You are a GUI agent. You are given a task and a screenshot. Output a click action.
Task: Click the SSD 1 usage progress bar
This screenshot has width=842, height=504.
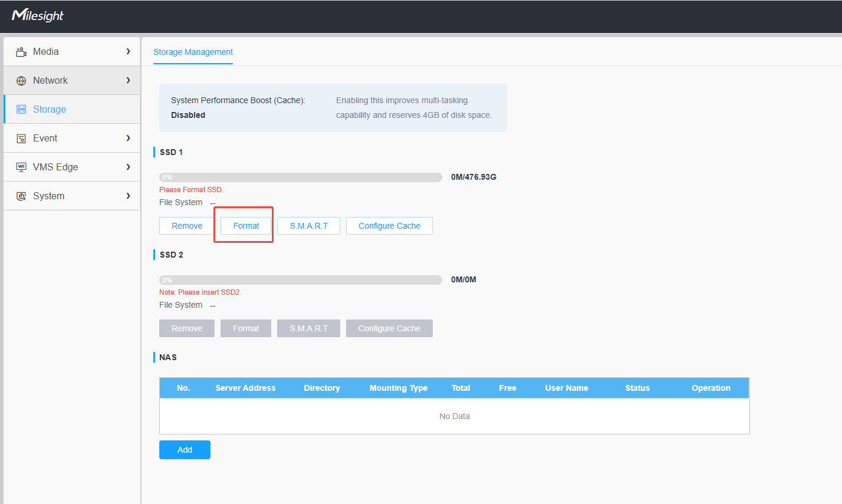point(301,177)
